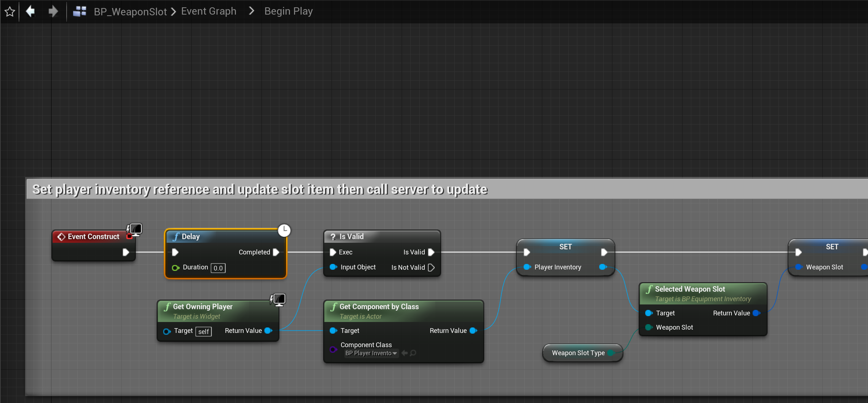Click the comment box title text
Viewport: 868px width, 403px height.
point(260,189)
